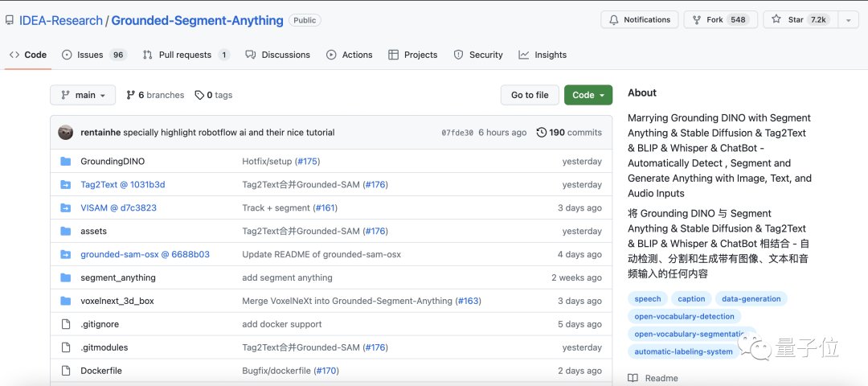Click the folder icon of segment_anything
The height and width of the screenshot is (386, 868).
pyautogui.click(x=66, y=277)
